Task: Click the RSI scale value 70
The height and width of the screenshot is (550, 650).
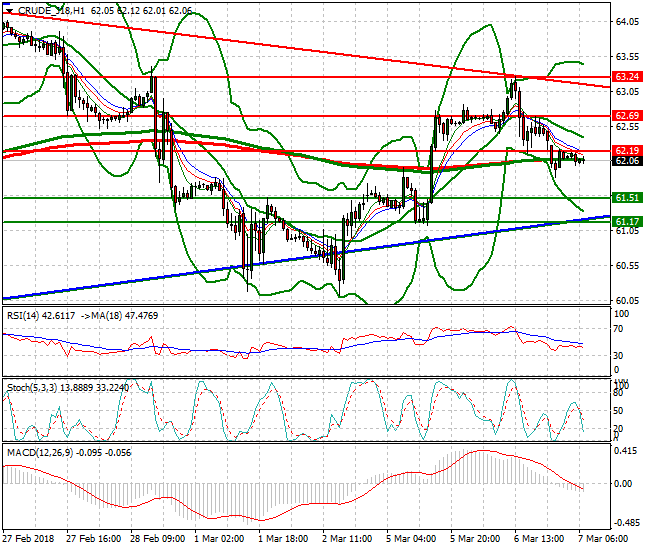Action: click(x=618, y=329)
